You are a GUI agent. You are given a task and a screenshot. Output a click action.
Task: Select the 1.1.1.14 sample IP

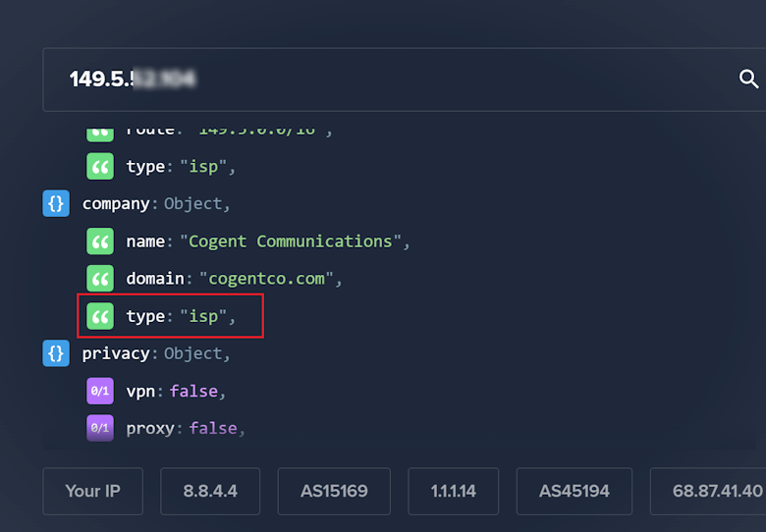click(453, 491)
